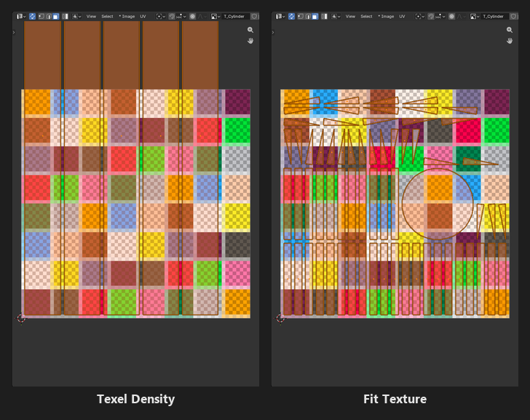Select face select mode in Texel Density panel
Screen dimensions: 530x420
[x=56, y=16]
